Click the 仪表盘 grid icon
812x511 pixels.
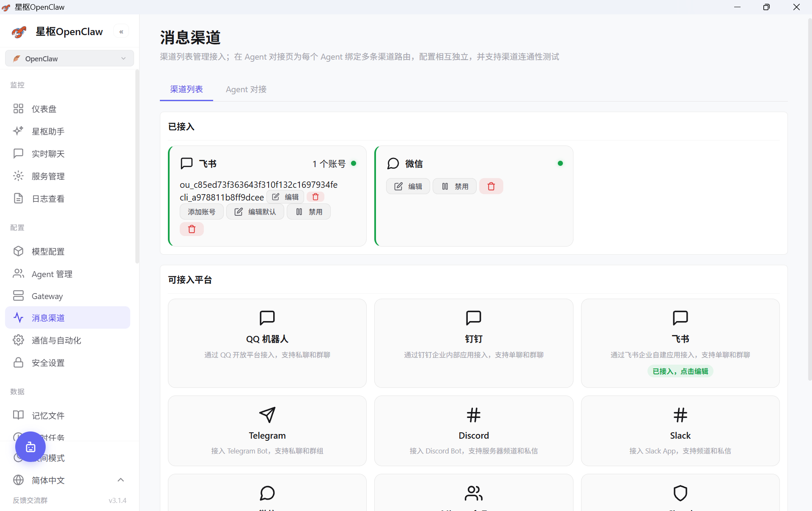point(18,109)
